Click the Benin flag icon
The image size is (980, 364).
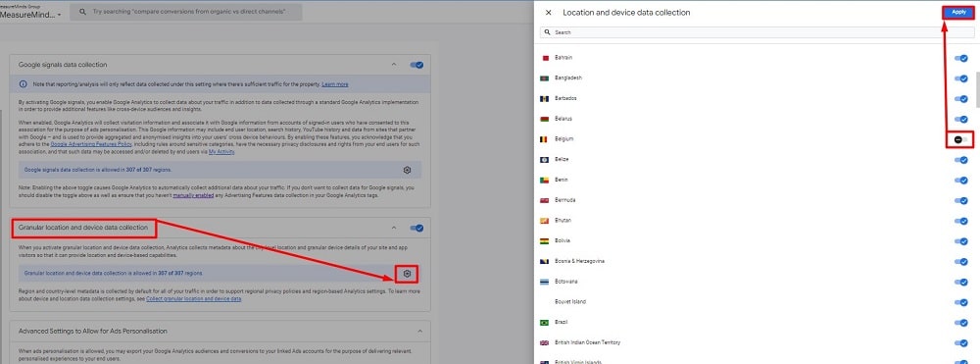tap(545, 181)
